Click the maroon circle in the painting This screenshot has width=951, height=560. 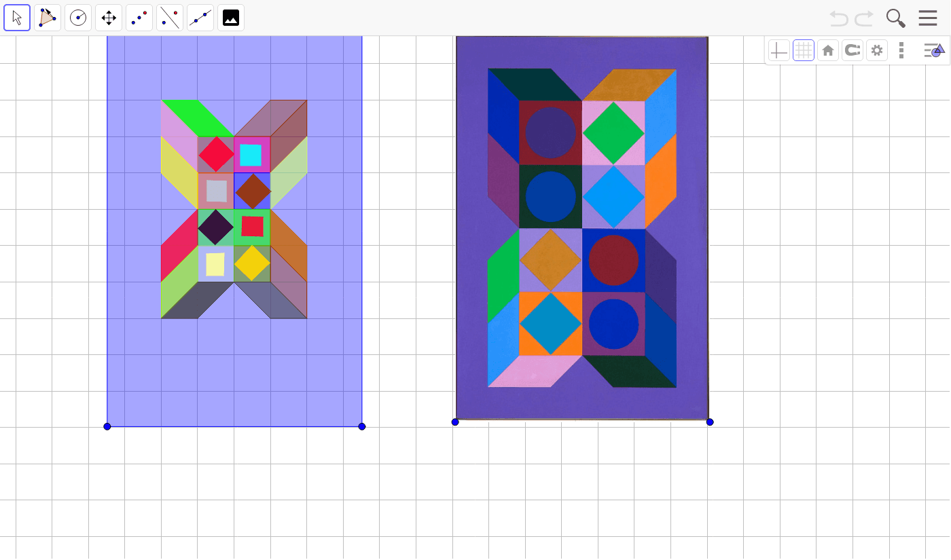[x=613, y=260]
